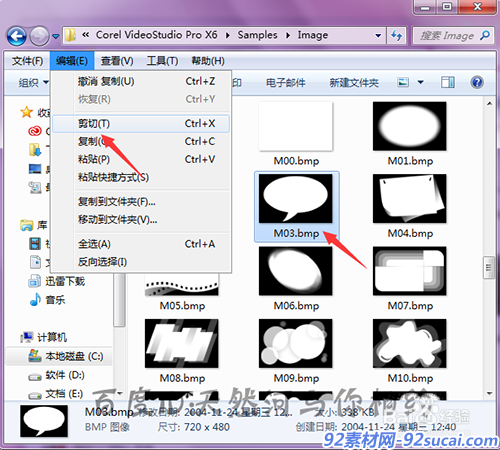500x450 pixels.
Task: Expand the address bar history dropdown
Action: pyautogui.click(x=378, y=35)
